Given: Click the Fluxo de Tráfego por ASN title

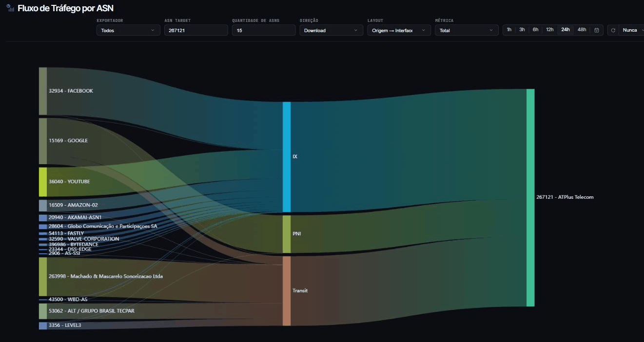Looking at the screenshot, I should coord(66,8).
